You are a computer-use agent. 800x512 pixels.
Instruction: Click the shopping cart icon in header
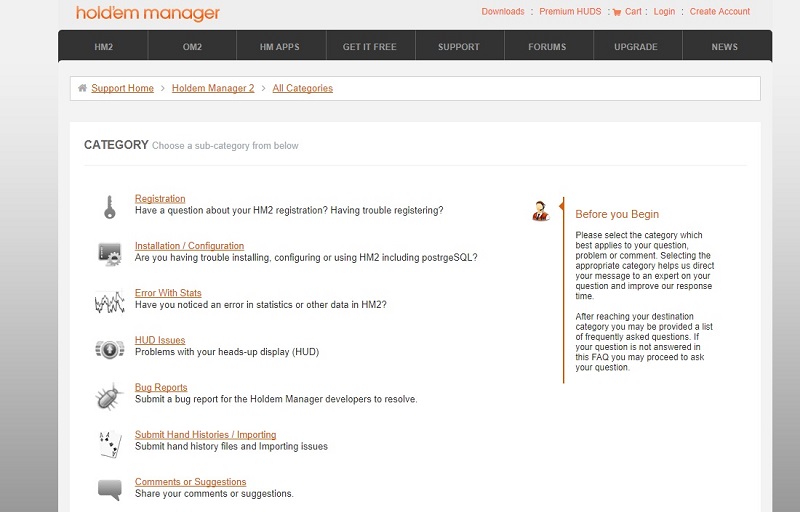tap(617, 12)
